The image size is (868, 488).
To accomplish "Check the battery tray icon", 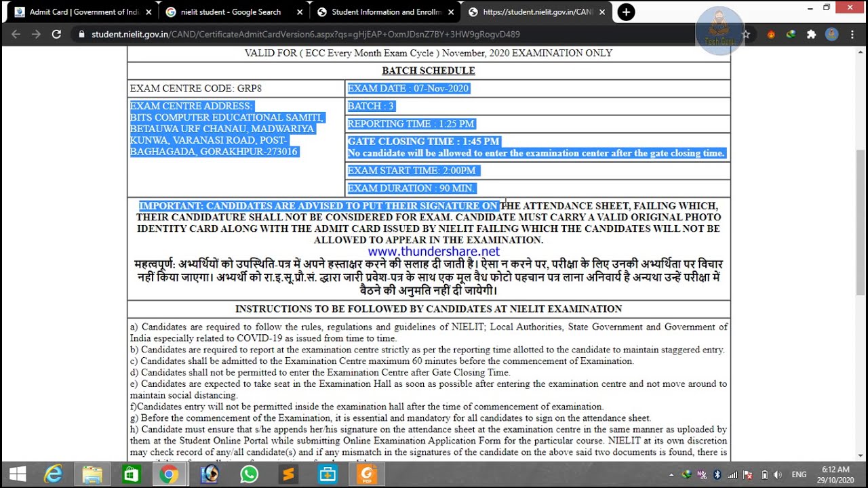I will coord(764,474).
